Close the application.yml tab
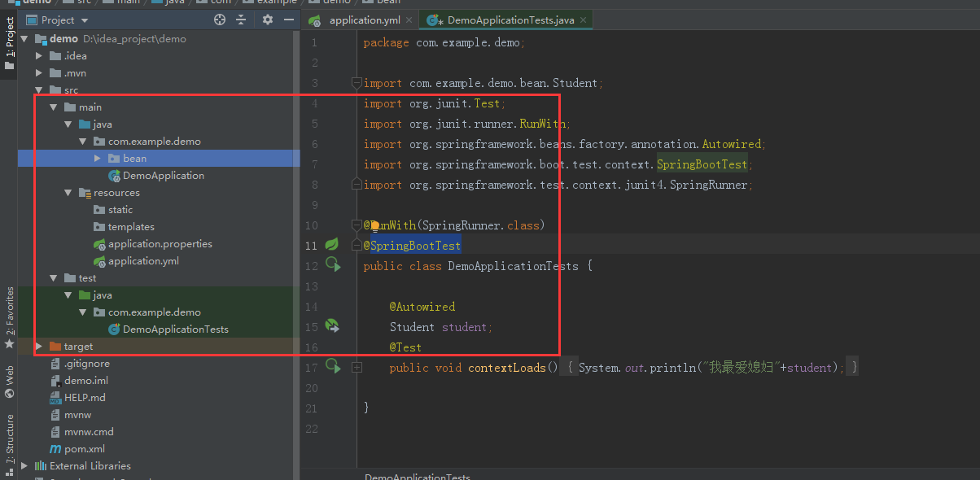980x480 pixels. tap(409, 20)
